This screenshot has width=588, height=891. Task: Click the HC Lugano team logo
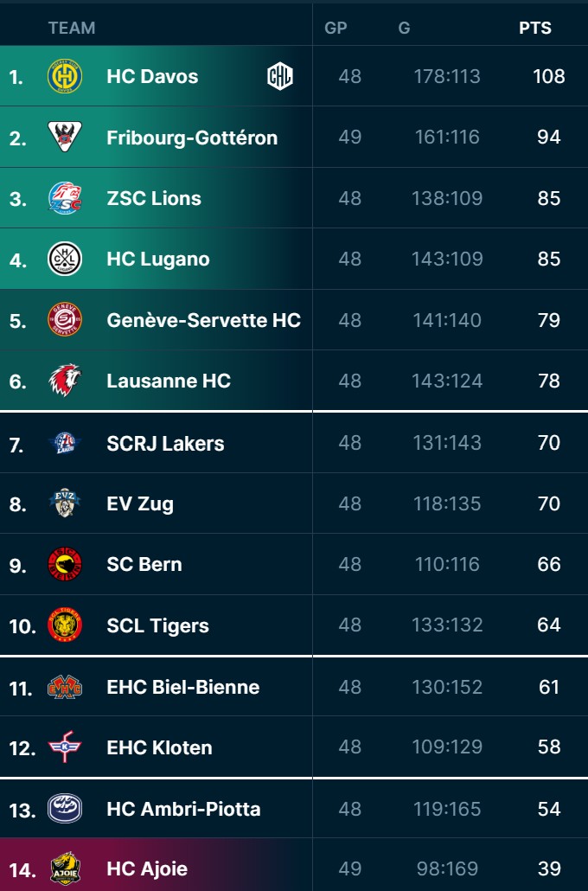[x=65, y=259]
